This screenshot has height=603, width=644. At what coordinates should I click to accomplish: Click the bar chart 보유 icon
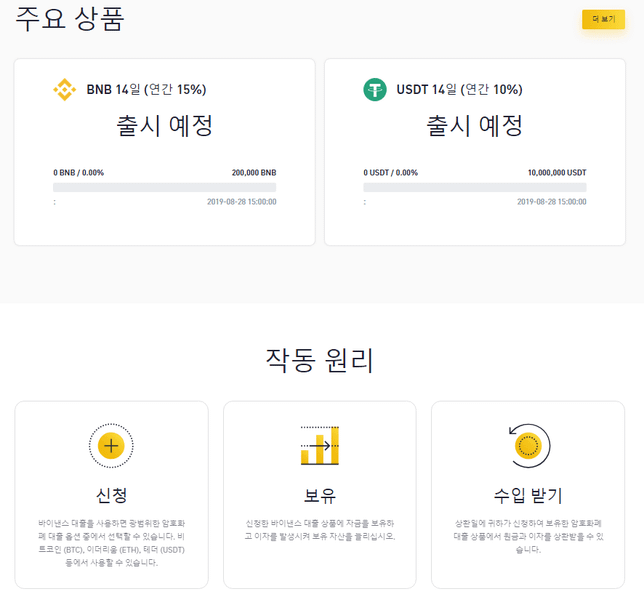click(x=320, y=446)
